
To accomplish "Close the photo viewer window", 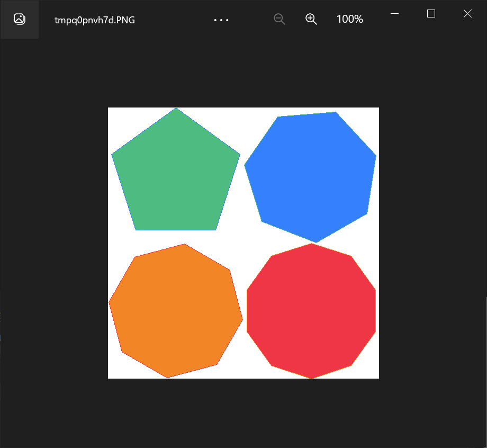I will tap(467, 13).
